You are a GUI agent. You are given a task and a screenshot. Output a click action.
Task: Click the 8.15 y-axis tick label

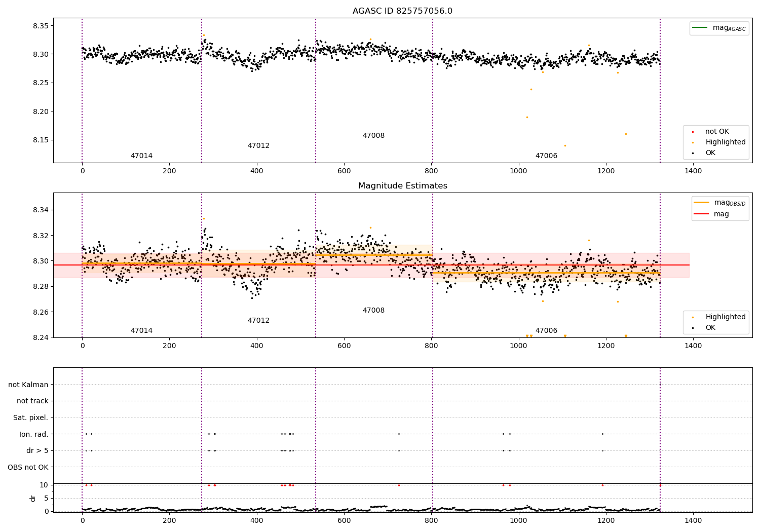(x=40, y=140)
